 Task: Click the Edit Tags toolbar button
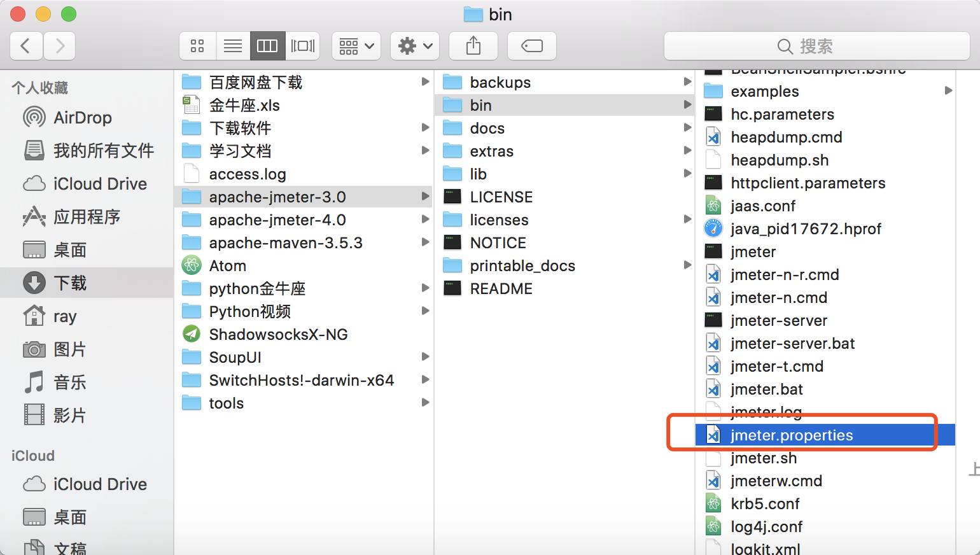(x=532, y=46)
